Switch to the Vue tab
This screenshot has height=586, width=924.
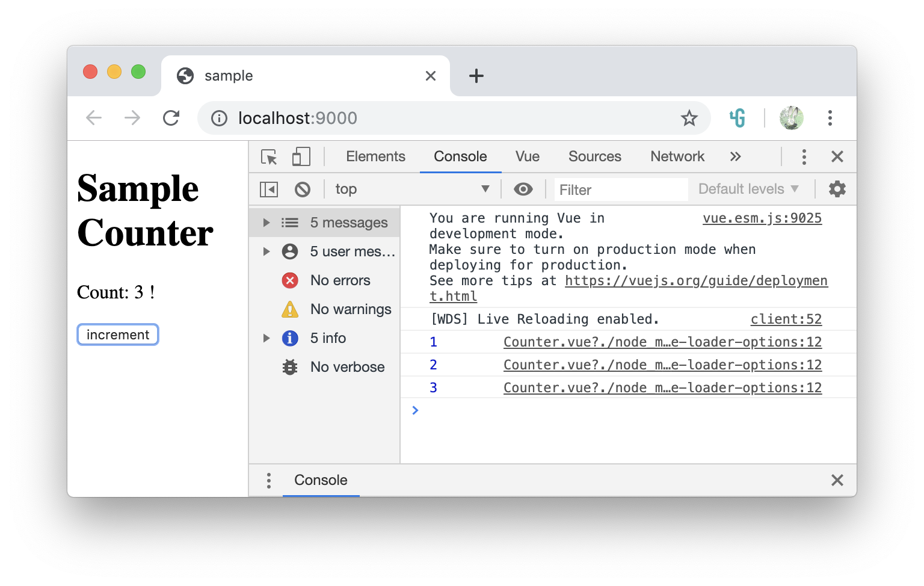pyautogui.click(x=527, y=156)
